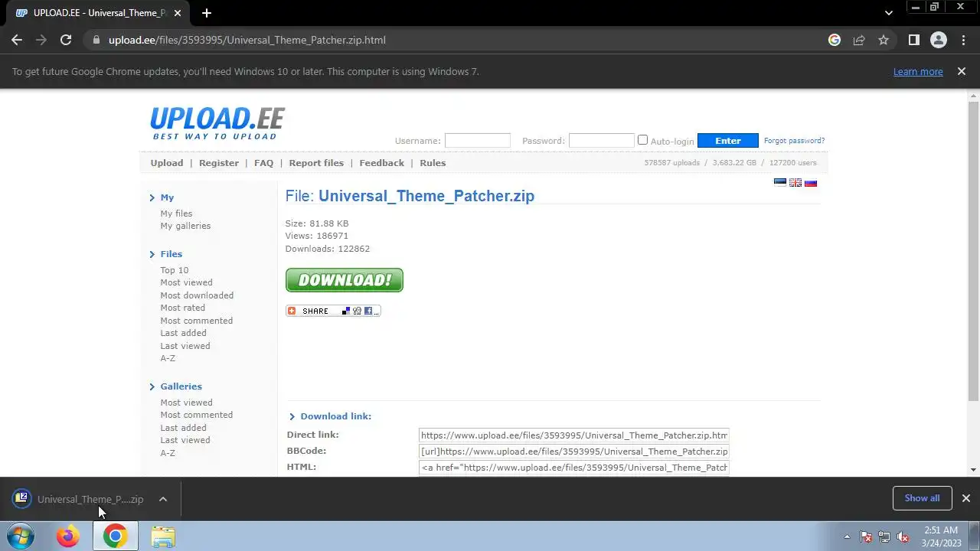This screenshot has width=980, height=551.
Task: Click the blue Enter login button
Action: pyautogui.click(x=727, y=141)
